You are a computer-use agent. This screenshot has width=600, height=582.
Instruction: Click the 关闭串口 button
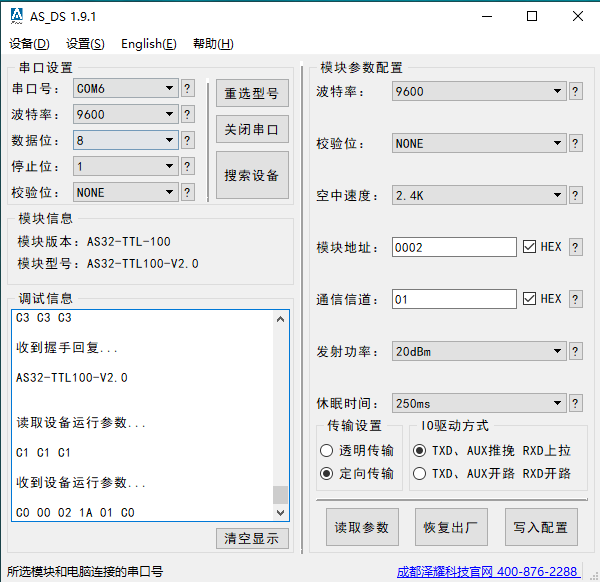tap(252, 129)
